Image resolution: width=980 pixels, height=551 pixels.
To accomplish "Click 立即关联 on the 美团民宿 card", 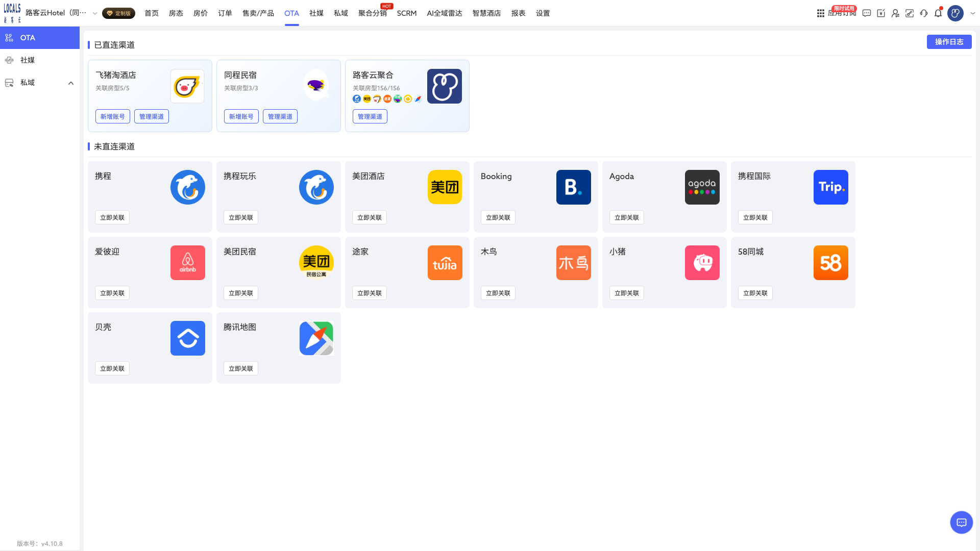I will coord(241,293).
